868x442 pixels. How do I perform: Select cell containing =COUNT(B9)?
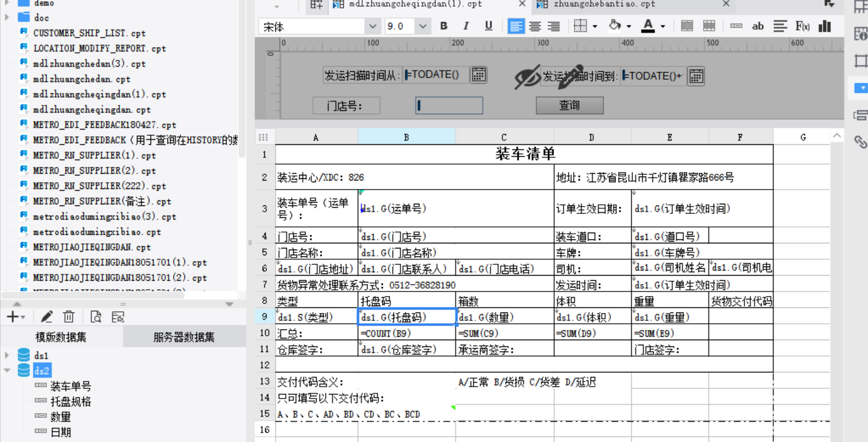(x=407, y=333)
